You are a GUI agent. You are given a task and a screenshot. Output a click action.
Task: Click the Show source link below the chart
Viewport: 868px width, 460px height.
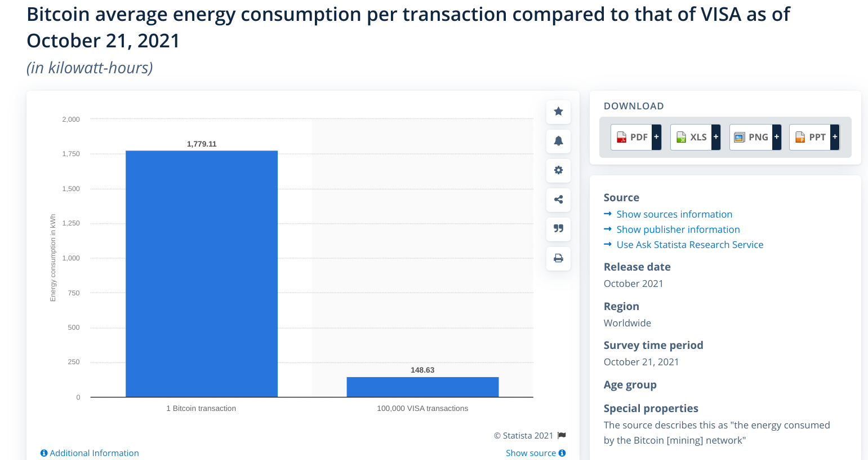pos(531,453)
